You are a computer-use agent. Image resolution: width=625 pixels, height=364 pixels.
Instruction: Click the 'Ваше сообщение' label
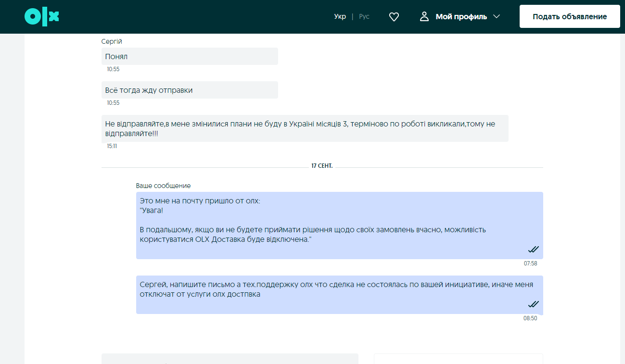tap(163, 186)
